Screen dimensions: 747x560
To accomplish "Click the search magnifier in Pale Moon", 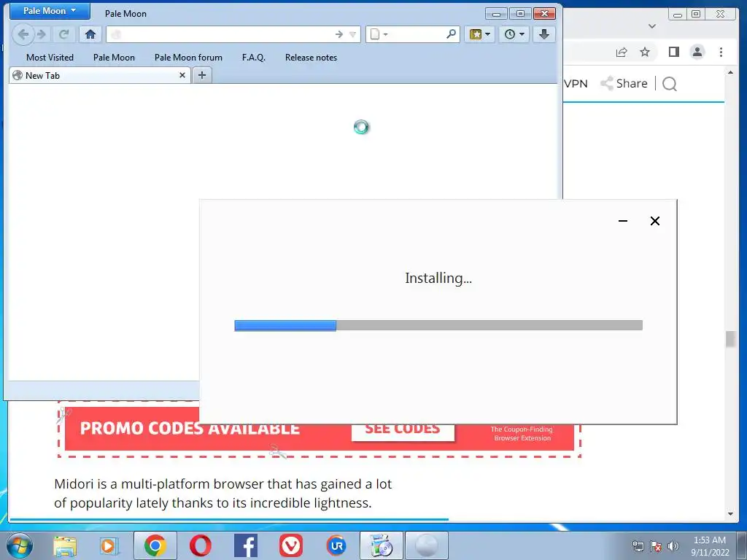I will pyautogui.click(x=451, y=34).
